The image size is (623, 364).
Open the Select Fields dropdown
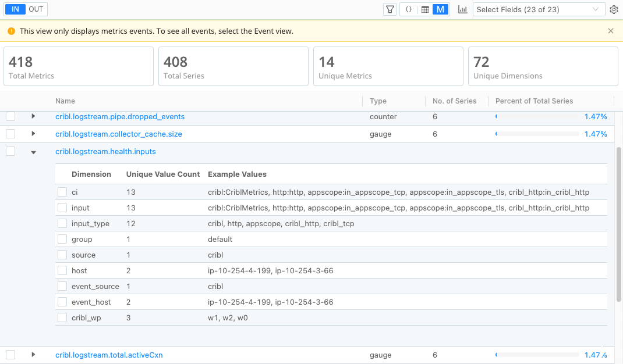click(538, 9)
